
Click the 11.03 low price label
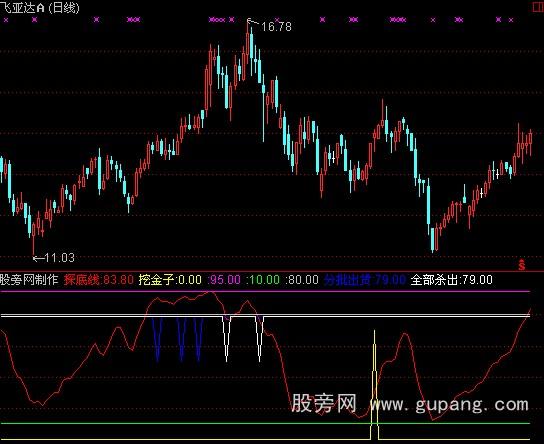[x=59, y=258]
